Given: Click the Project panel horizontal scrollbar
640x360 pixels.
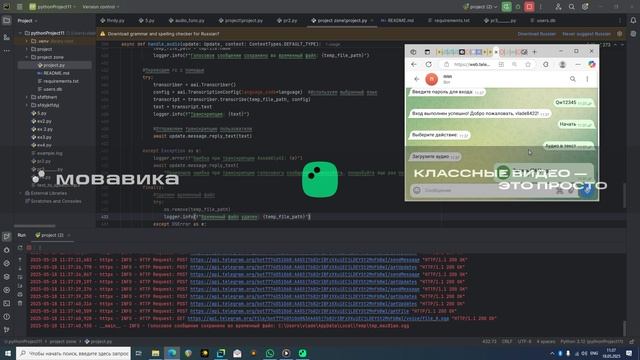Looking at the screenshot, I should [34, 226].
